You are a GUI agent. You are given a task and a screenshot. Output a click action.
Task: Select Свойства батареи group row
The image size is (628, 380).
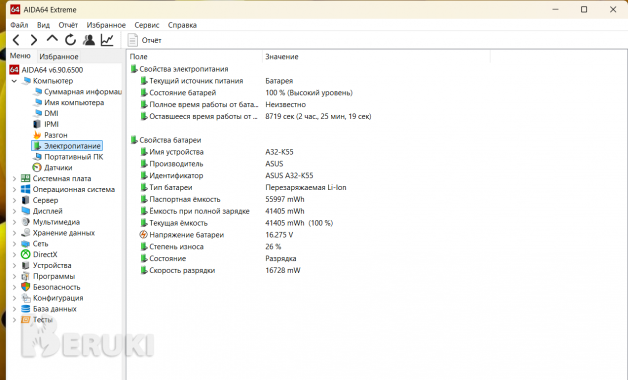(166, 140)
